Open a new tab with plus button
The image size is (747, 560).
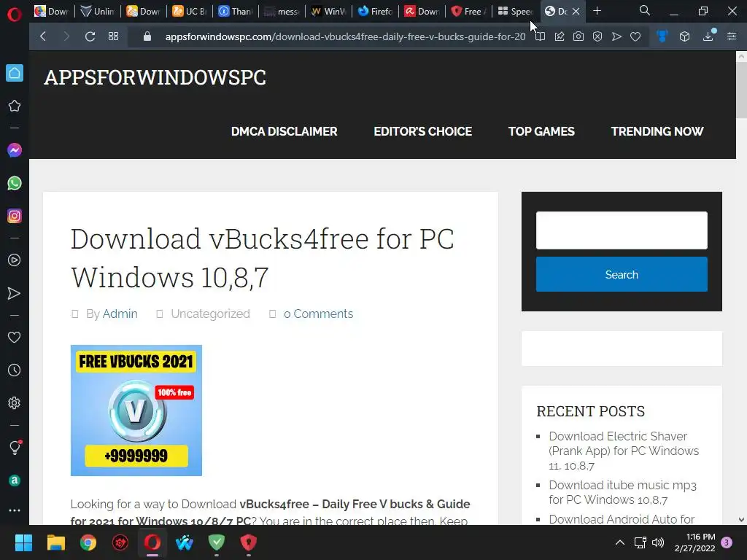point(597,10)
